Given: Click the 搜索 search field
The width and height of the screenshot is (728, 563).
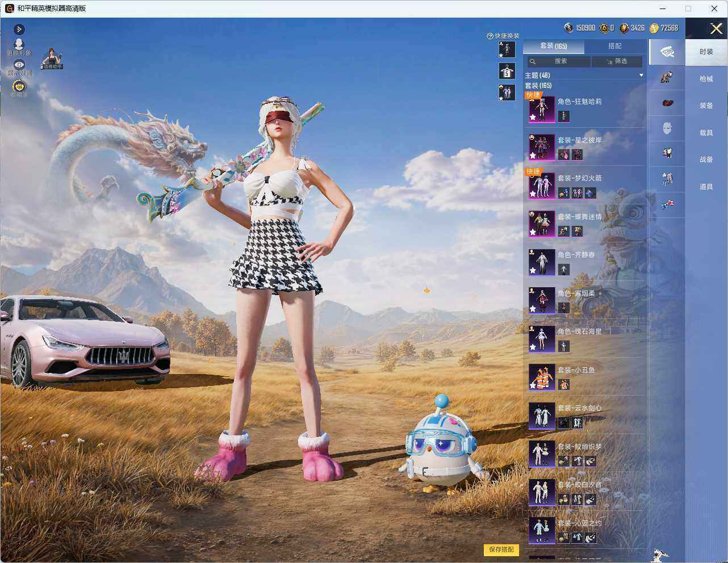Looking at the screenshot, I should pos(558,61).
